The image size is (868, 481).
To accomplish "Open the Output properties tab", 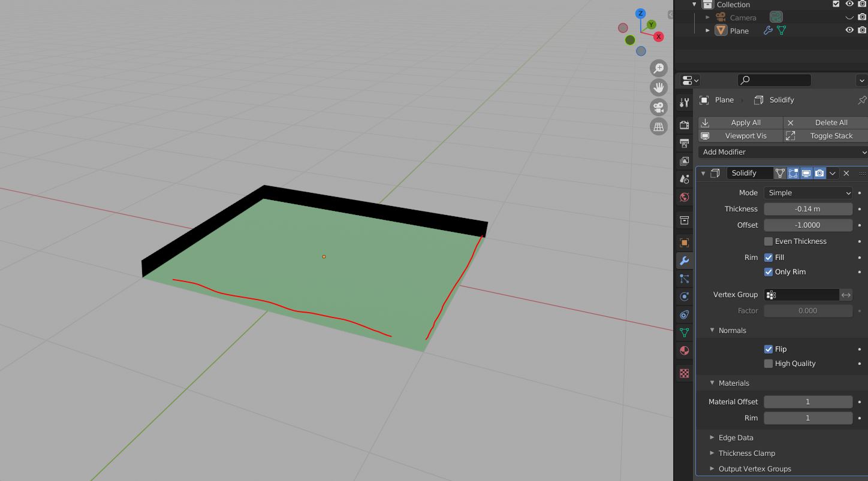I will (x=684, y=143).
